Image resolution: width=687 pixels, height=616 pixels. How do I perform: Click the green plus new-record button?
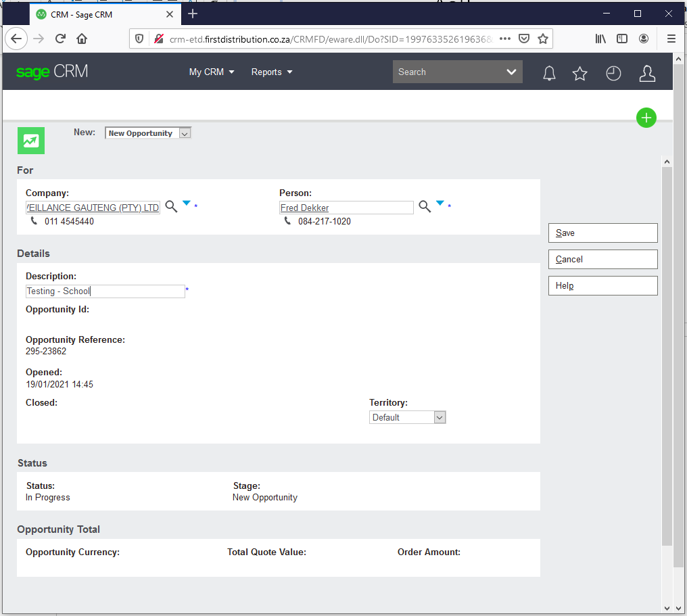pos(646,118)
